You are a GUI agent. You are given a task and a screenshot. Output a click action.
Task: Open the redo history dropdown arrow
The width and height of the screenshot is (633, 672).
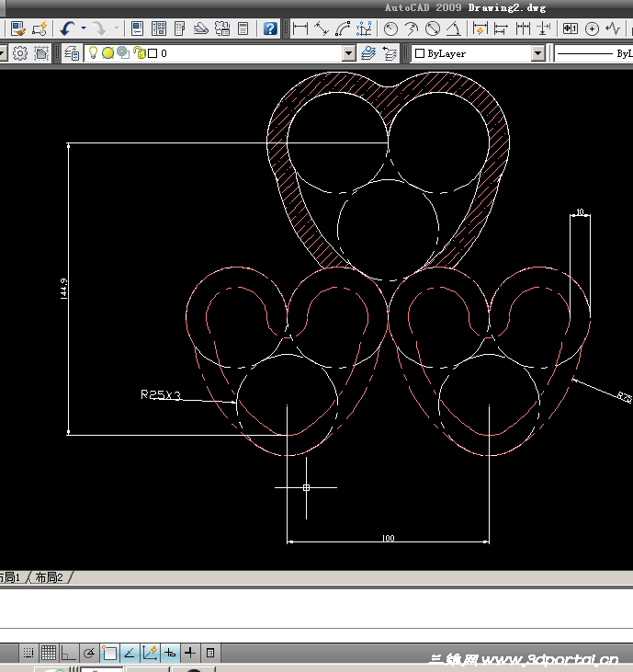pyautogui.click(x=117, y=28)
